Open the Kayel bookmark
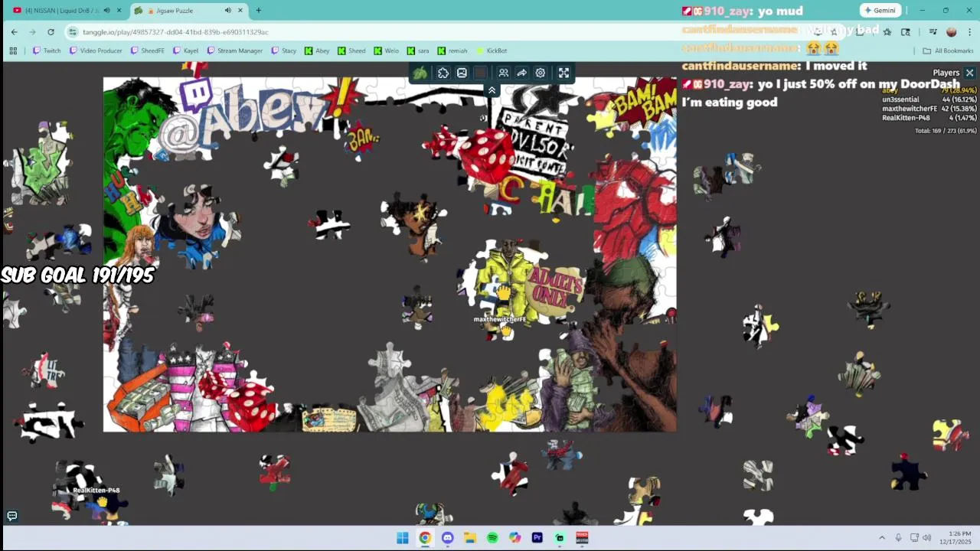 tap(185, 51)
